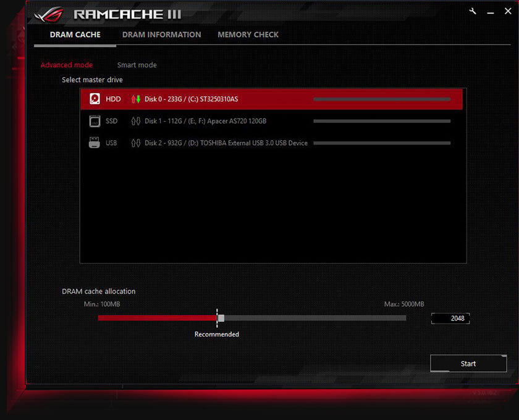
Task: Click the 'Recommended' label under slider
Action: pyautogui.click(x=217, y=334)
